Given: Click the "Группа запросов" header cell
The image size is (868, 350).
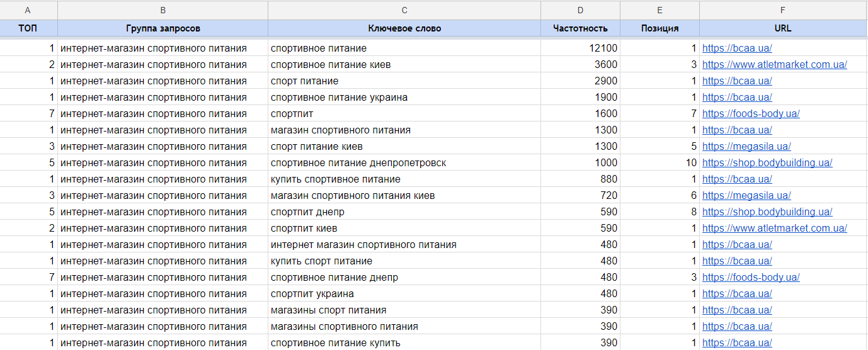Looking at the screenshot, I should (163, 28).
